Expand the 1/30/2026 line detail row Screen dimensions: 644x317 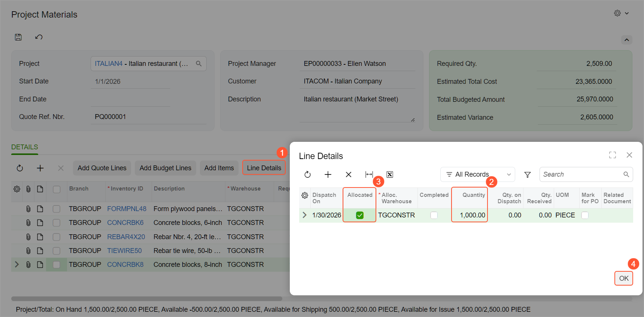304,215
